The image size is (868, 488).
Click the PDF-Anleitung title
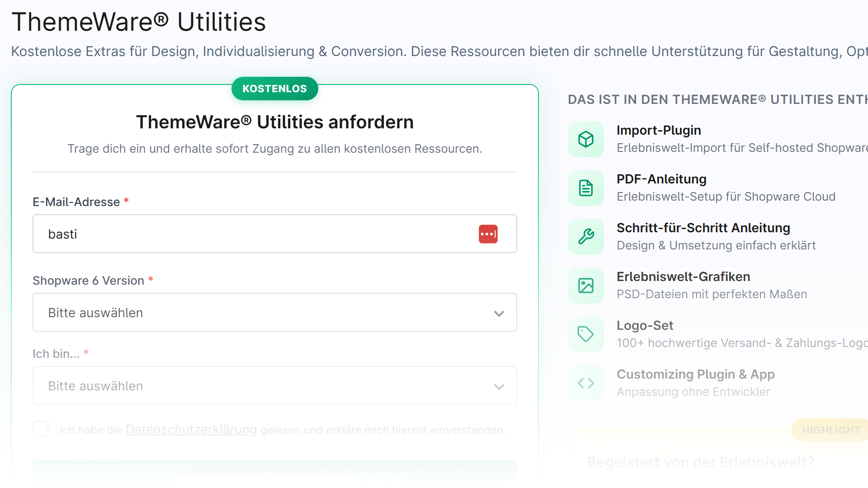661,179
